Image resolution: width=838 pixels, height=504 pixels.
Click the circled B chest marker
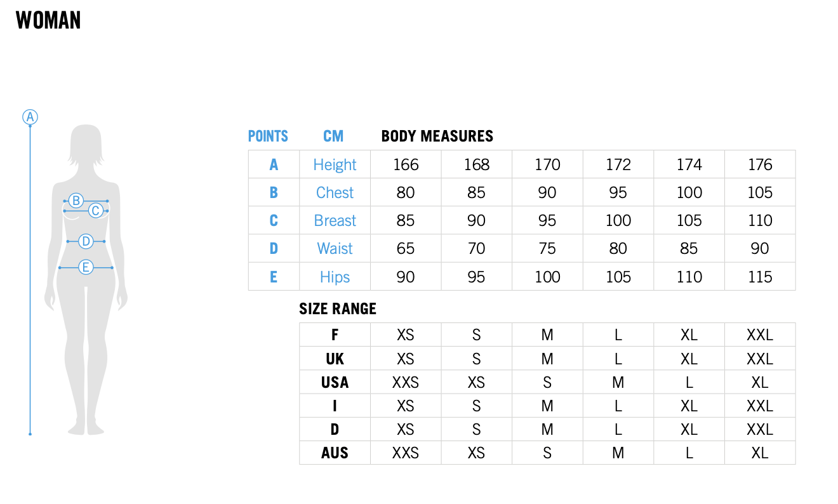pos(76,201)
